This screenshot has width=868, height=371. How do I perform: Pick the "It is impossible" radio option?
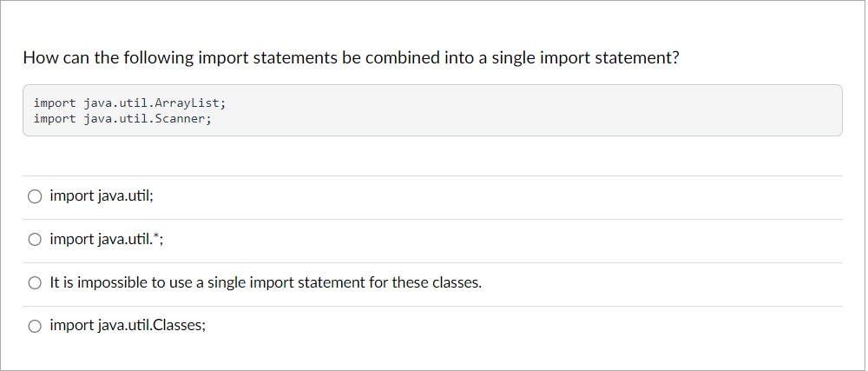pos(35,283)
